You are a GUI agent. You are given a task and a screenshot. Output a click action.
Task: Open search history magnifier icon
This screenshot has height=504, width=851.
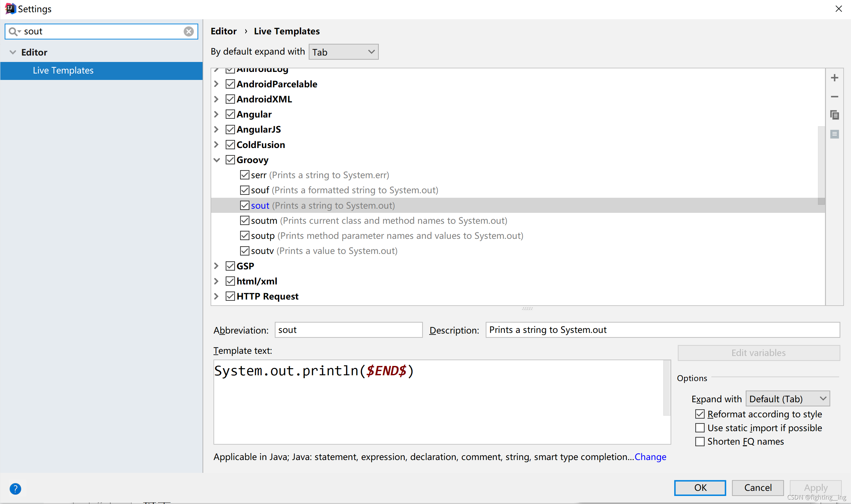coord(14,31)
